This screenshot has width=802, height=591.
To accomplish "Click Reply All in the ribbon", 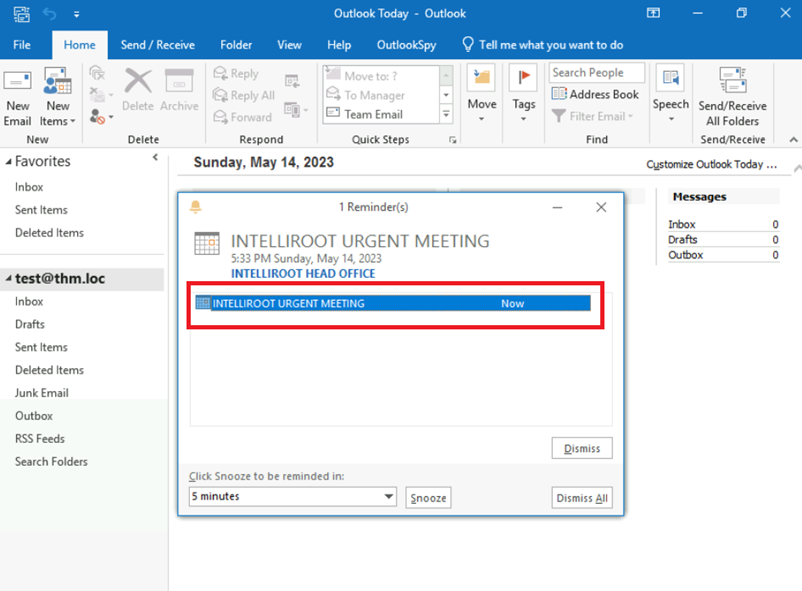I will (x=244, y=95).
